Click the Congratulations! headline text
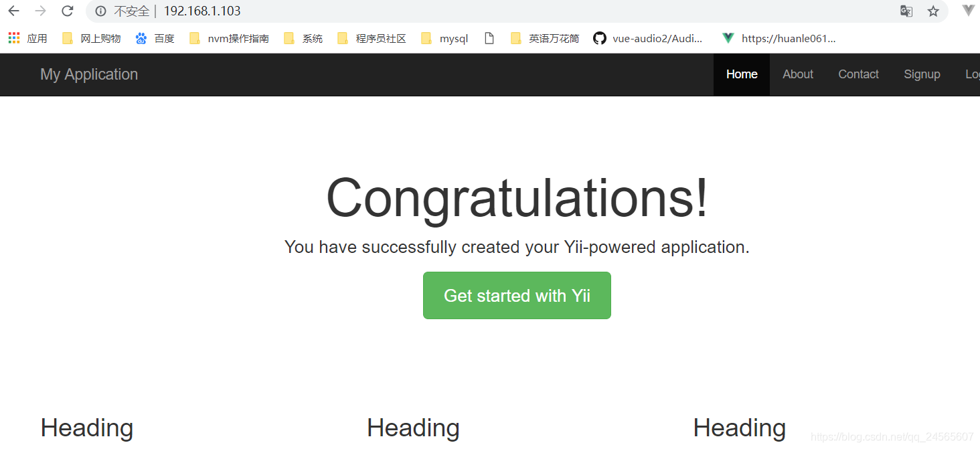 (x=517, y=198)
